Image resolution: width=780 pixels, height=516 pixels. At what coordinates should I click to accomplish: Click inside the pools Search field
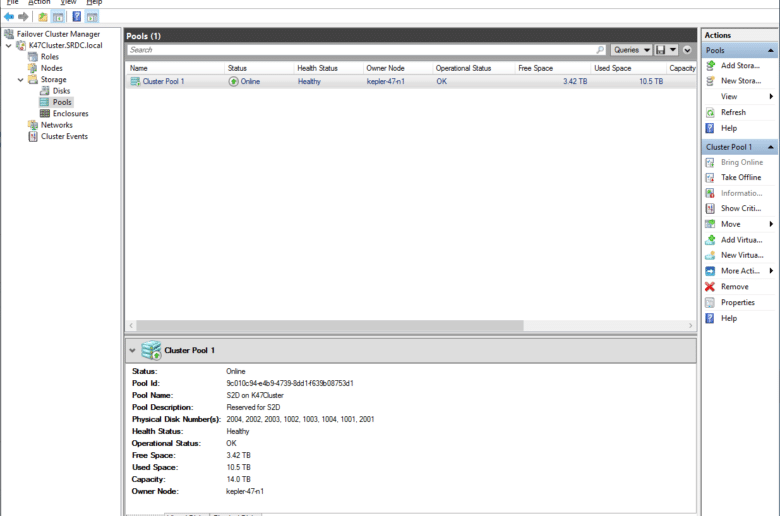pos(361,50)
